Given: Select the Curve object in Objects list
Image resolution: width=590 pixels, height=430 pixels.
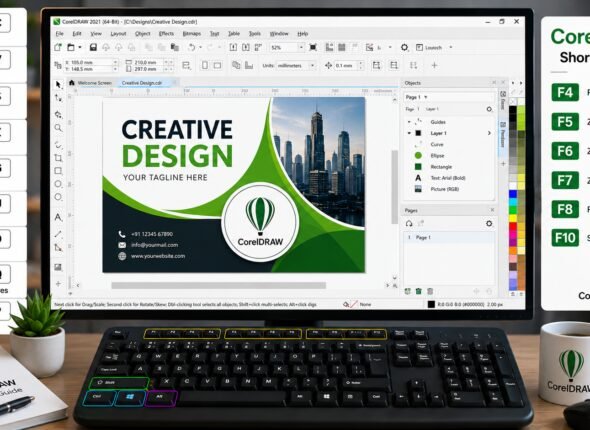Looking at the screenshot, I should (x=450, y=144).
